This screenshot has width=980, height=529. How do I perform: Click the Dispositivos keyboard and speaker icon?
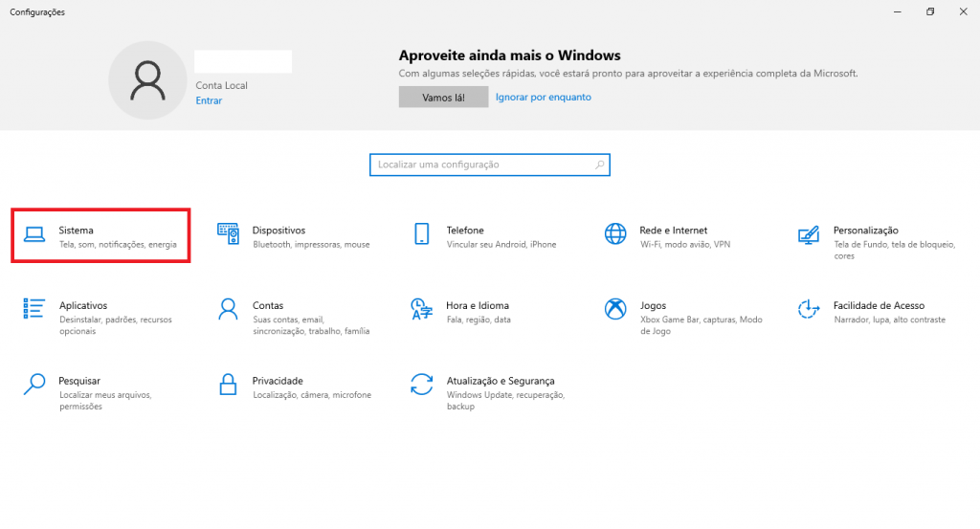228,233
